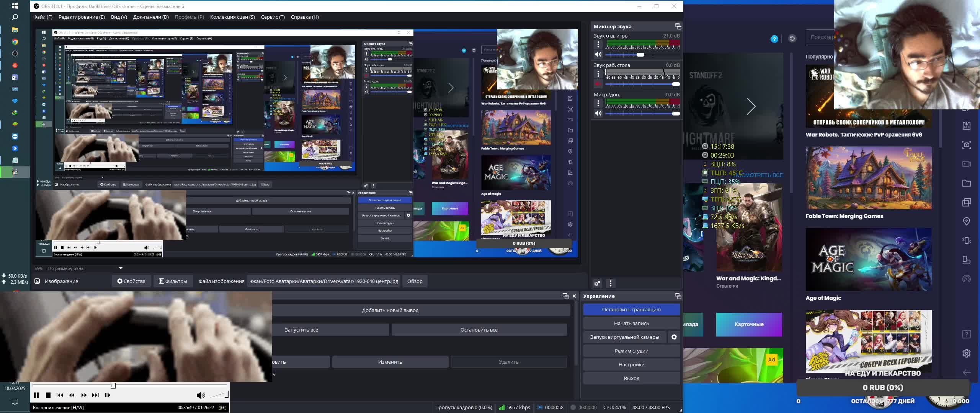Image resolution: width=980 pixels, height=413 pixels.
Task: Unmute the Звук раб. стола channel
Action: 598,84
